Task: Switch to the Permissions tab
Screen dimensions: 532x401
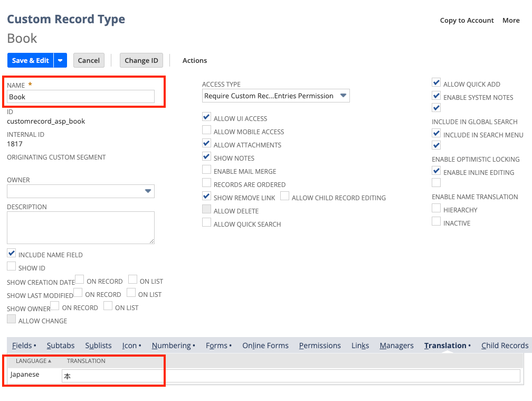Action: click(x=320, y=346)
